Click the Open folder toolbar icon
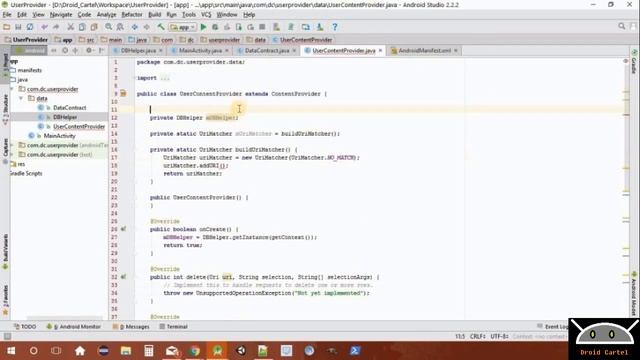Screen dimensions: 640x360 tap(7, 27)
